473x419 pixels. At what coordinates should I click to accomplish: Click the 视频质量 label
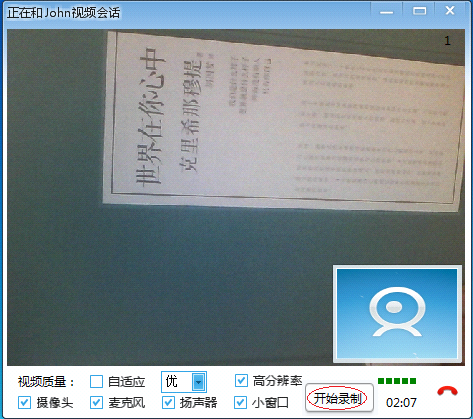click(x=46, y=382)
